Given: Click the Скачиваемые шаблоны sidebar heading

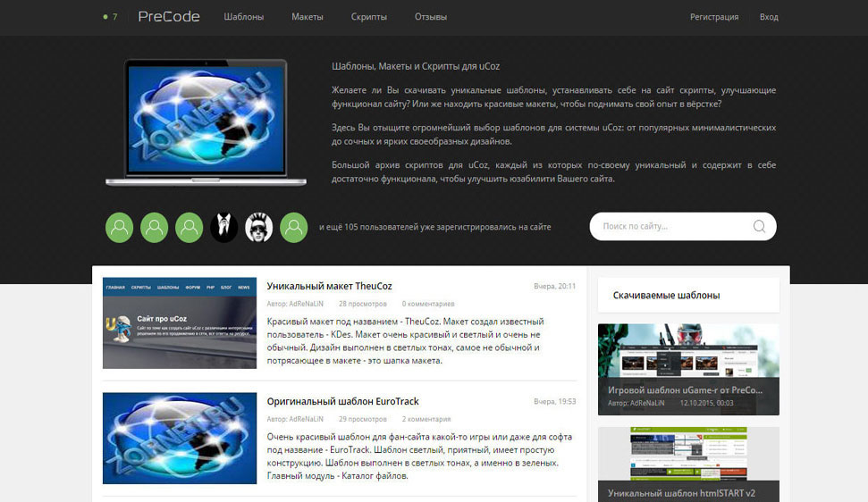Looking at the screenshot, I should [667, 296].
